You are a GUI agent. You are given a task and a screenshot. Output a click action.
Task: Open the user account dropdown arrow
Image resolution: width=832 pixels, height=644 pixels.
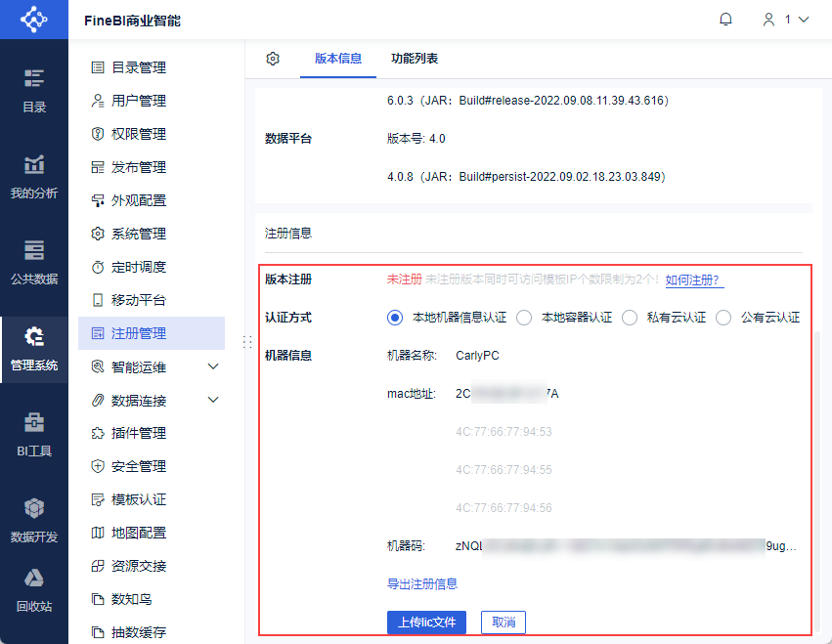coord(804,20)
